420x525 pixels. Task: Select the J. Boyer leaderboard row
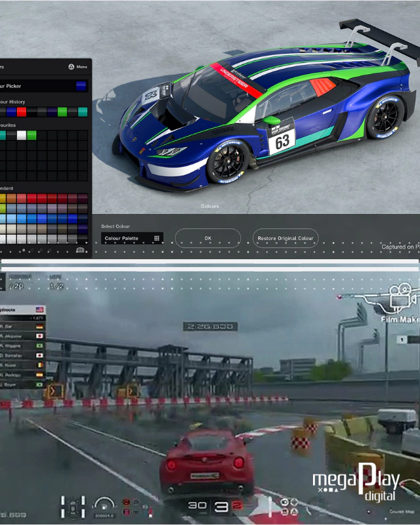tap(22, 385)
